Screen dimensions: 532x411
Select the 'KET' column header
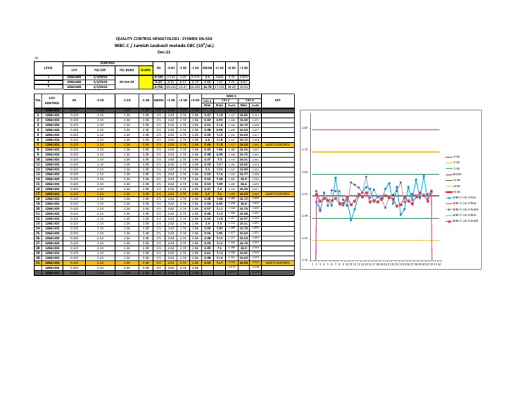278,100
